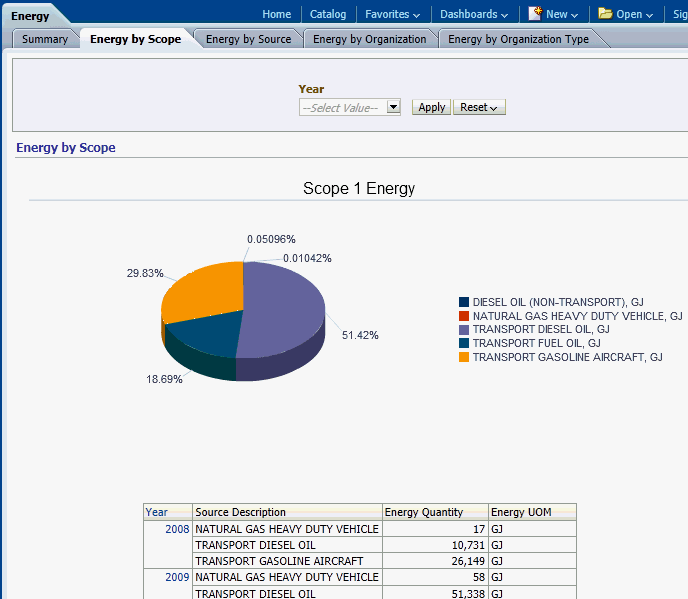688x599 pixels.
Task: Click the 26,149 energy quantity cell
Action: tap(435, 561)
